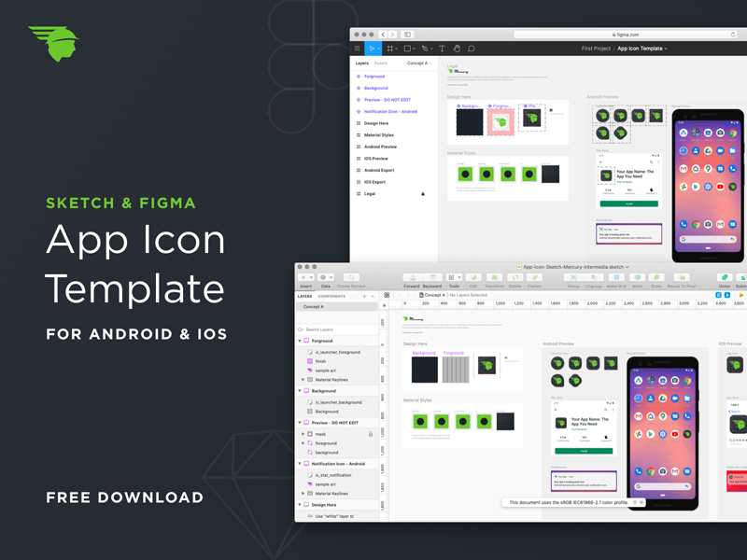Select the Move tool in Figma's toolbar
Image resolution: width=747 pixels, height=560 pixels.
coord(372,48)
